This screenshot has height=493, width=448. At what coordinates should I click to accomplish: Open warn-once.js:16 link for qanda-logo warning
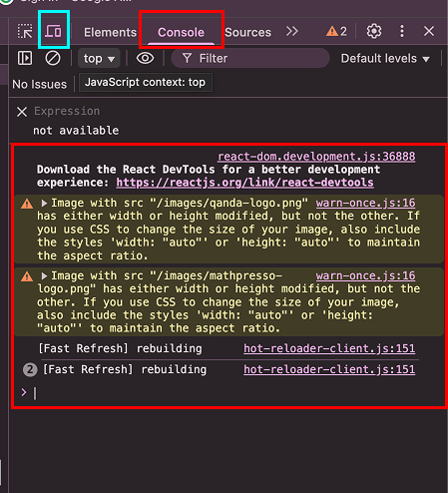click(365, 203)
